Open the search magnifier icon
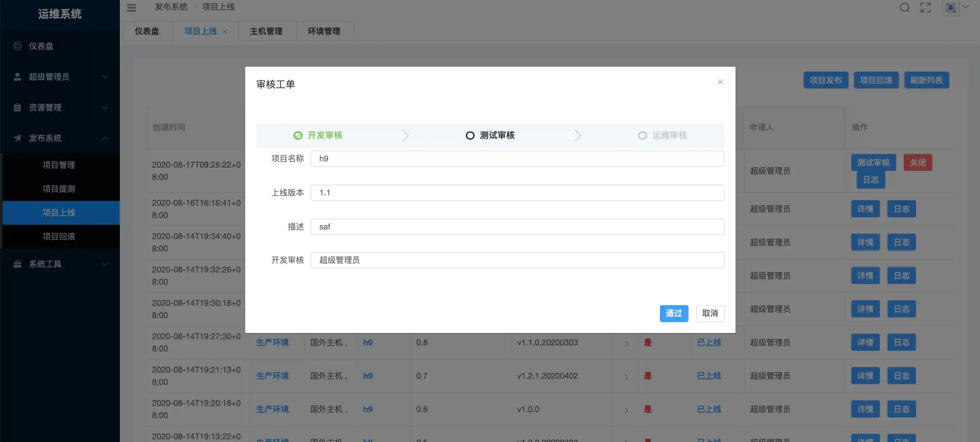The width and height of the screenshot is (980, 442). (x=905, y=7)
